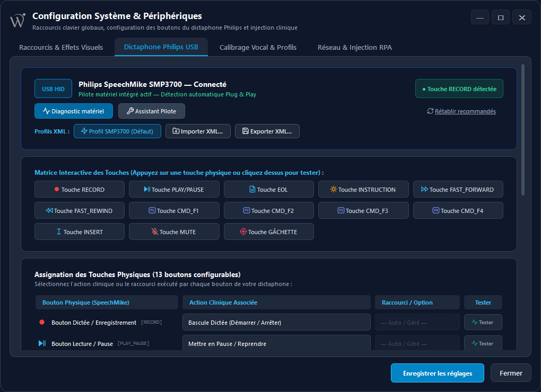The height and width of the screenshot is (392, 541).
Task: Test the Touche CMD_F3 key
Action: (x=363, y=210)
